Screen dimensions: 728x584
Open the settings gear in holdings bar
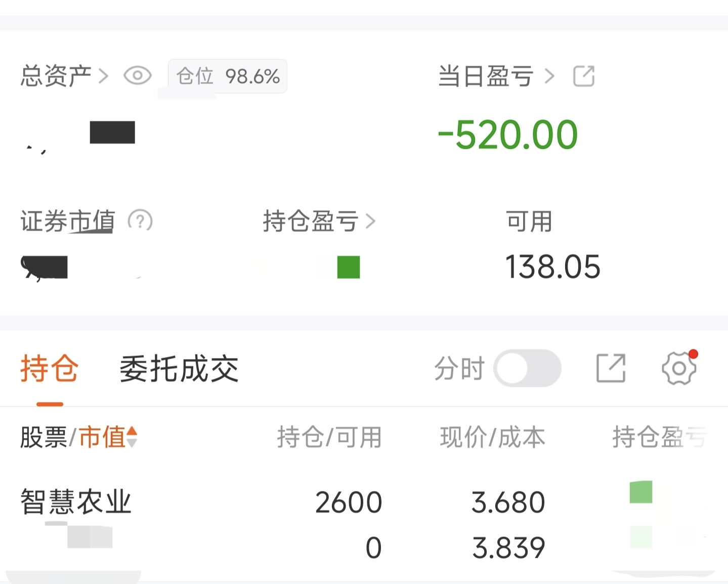(x=679, y=368)
